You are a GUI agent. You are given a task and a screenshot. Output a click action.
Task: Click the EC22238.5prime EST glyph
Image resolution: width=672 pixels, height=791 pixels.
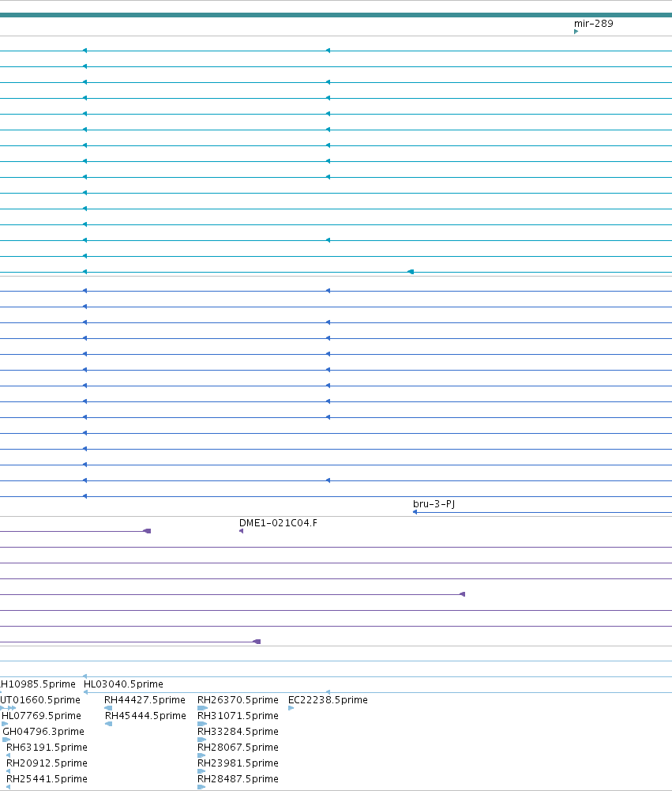(291, 708)
